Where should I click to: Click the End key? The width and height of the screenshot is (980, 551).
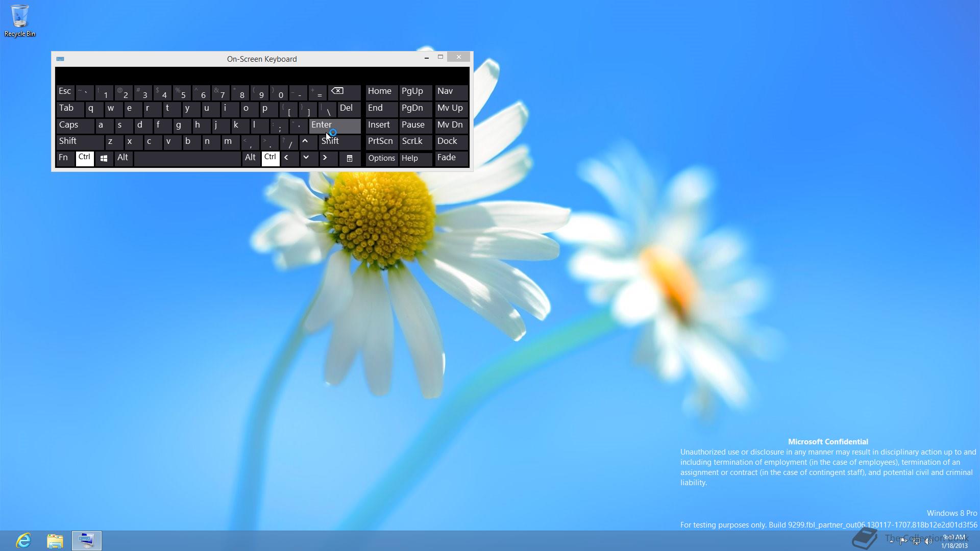click(382, 109)
